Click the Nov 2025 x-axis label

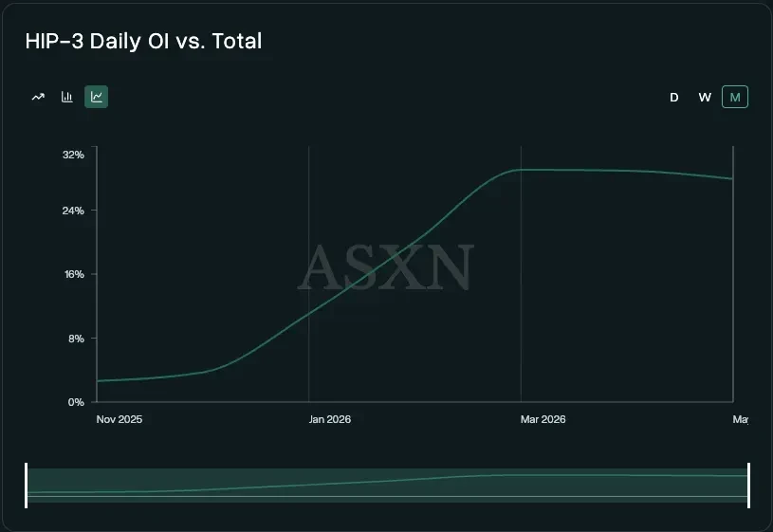click(x=120, y=419)
